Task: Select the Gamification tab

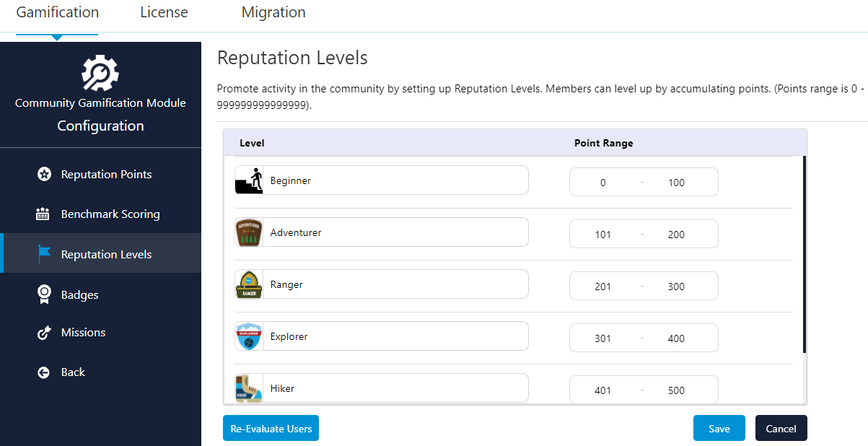Action: pos(58,13)
